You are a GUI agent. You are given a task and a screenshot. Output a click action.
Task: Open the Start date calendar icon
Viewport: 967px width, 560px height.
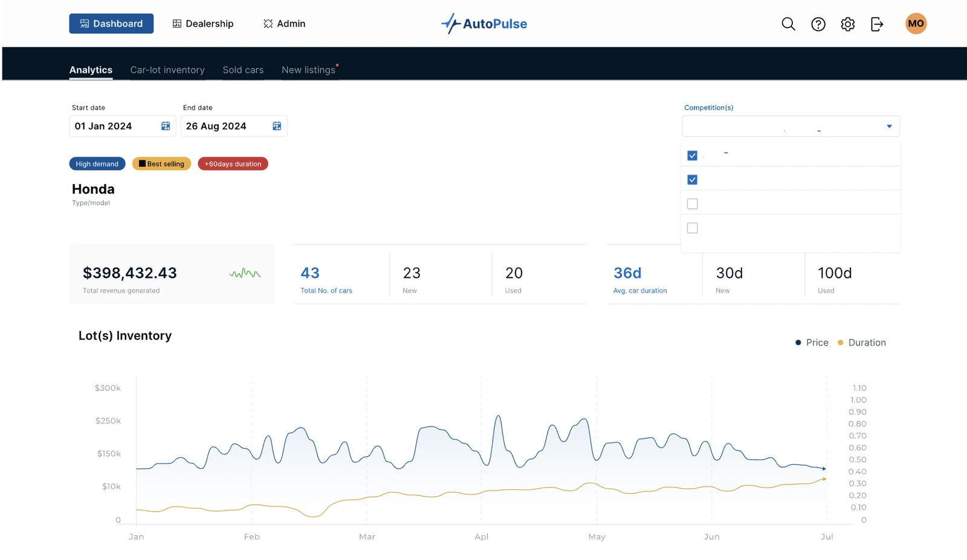(166, 126)
